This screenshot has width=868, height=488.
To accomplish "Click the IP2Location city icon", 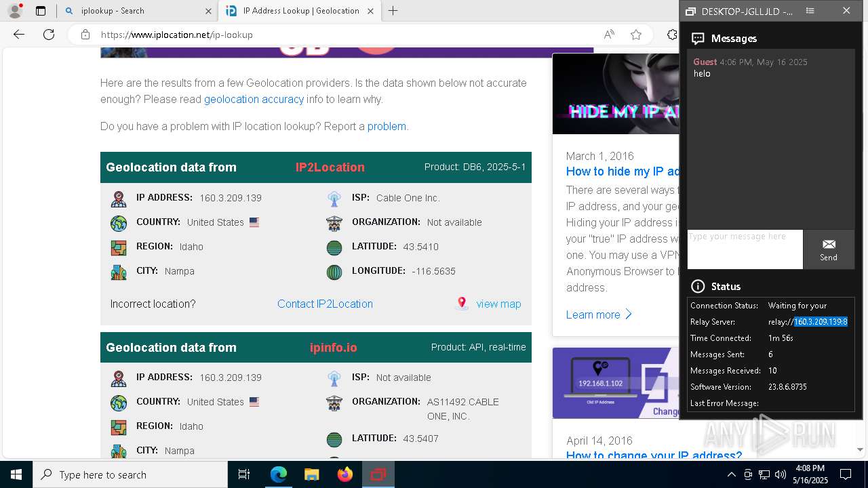I will (119, 272).
